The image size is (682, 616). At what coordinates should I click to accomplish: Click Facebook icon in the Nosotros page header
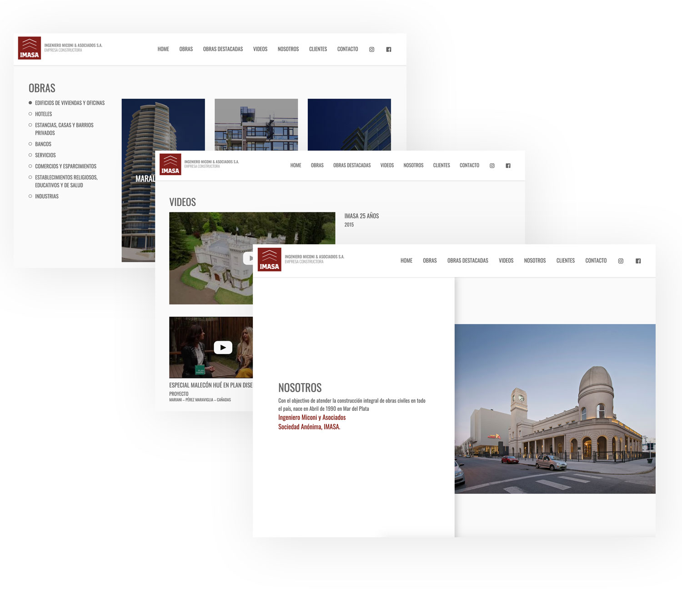click(638, 261)
